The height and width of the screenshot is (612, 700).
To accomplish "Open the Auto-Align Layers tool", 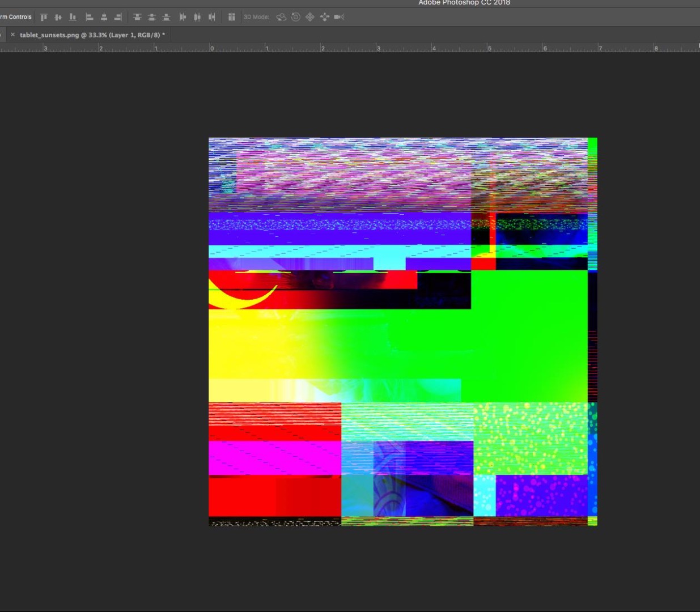I will [x=231, y=17].
